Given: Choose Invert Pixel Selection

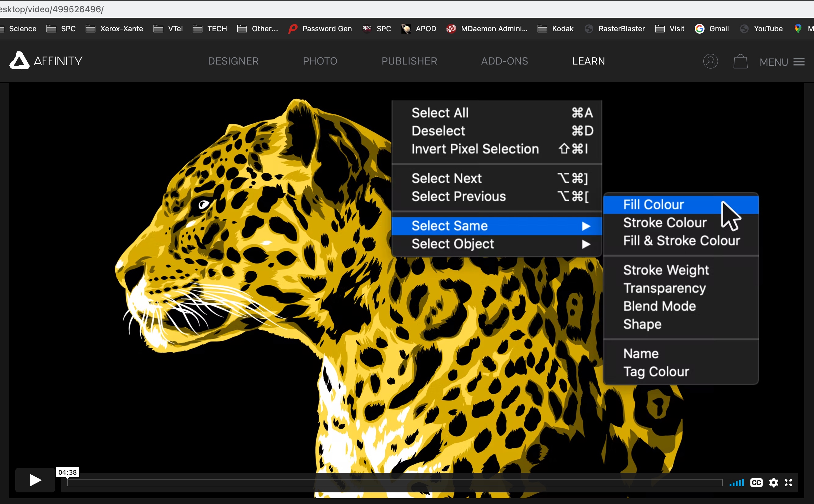Looking at the screenshot, I should (497, 149).
